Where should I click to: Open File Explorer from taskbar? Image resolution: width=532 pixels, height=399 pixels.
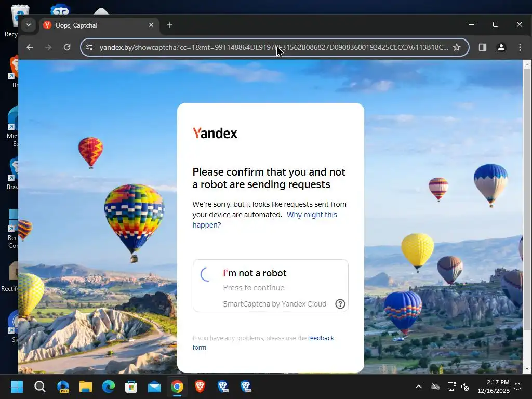(86, 387)
